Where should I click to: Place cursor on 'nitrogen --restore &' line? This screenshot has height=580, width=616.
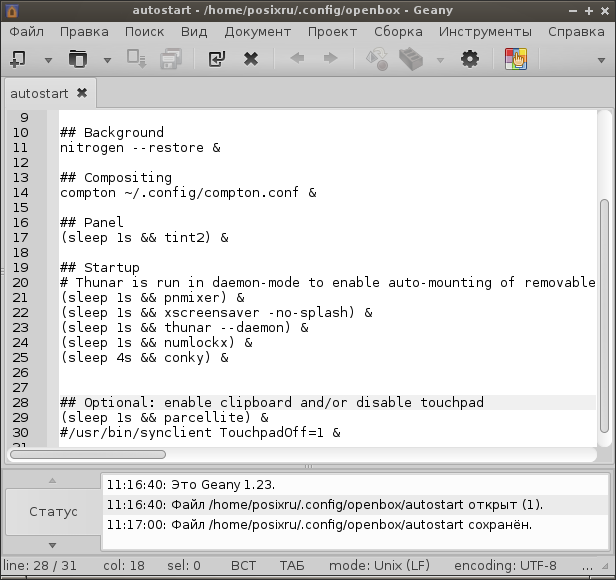[x=140, y=148]
